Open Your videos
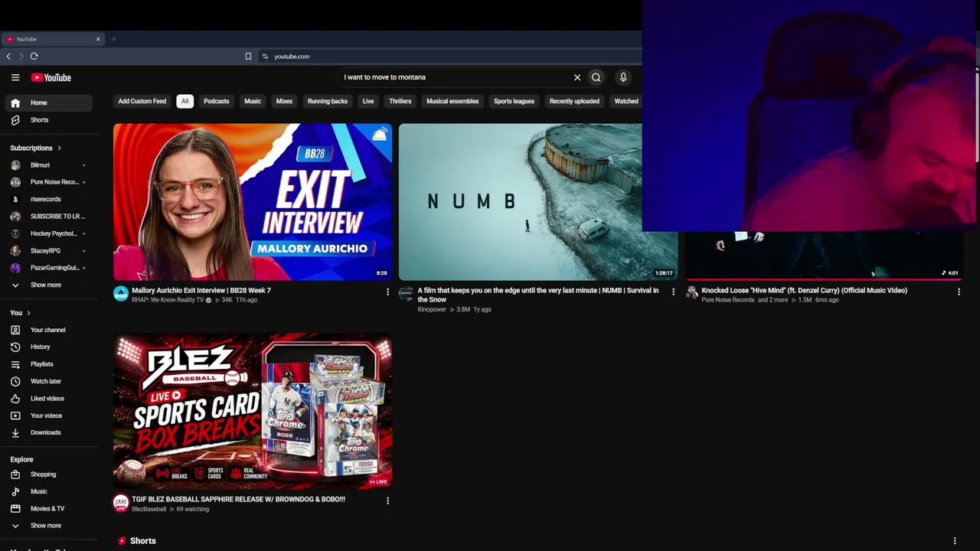This screenshot has width=980, height=551. click(x=49, y=416)
